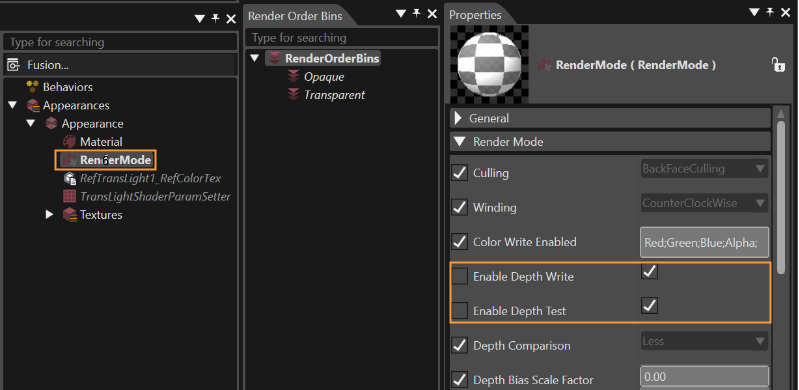Click the Transparent bin icon
This screenshot has width=799, height=390.
point(293,95)
